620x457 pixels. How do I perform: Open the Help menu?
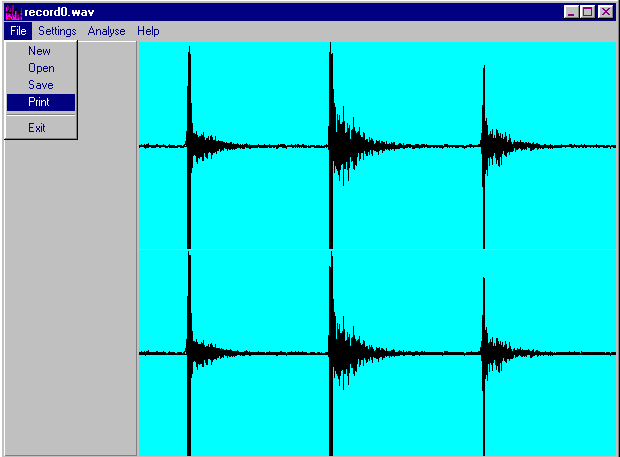pos(148,31)
